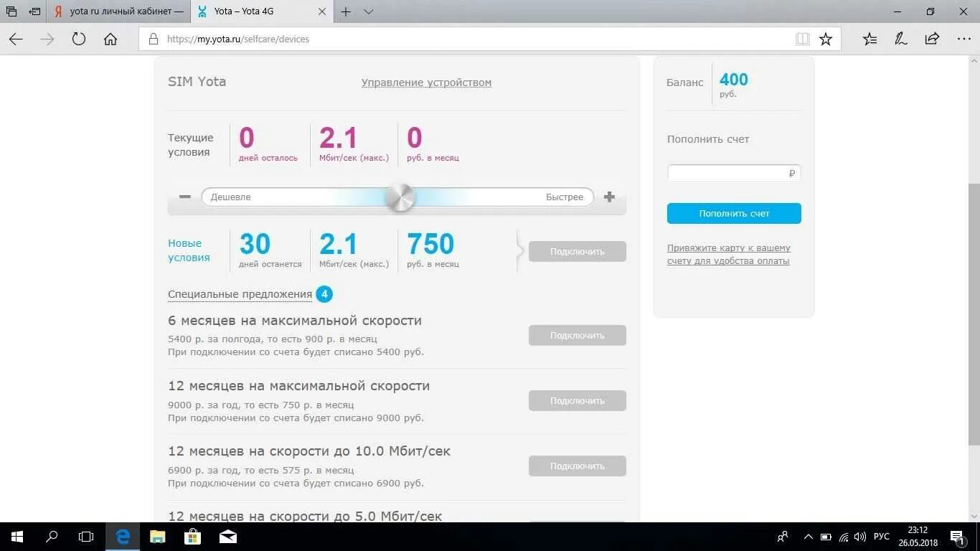
Task: Open the browser home page icon
Action: (110, 39)
